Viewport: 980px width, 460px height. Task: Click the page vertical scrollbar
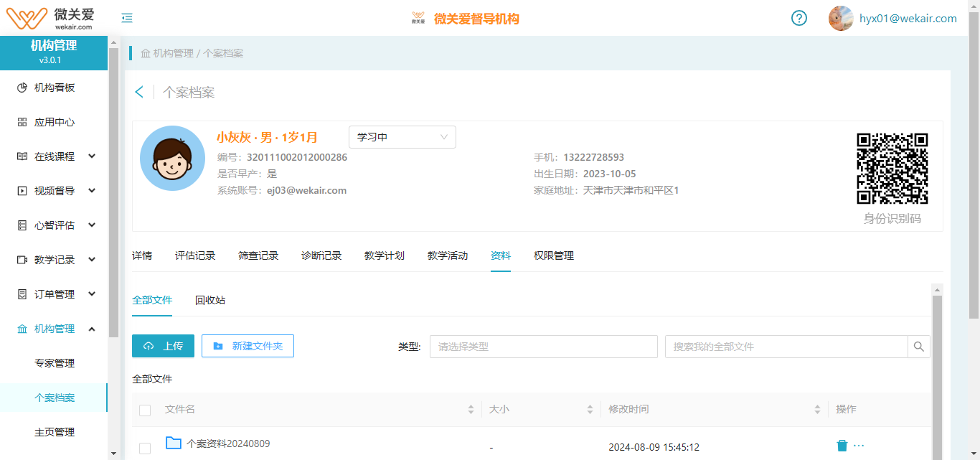coord(974,165)
